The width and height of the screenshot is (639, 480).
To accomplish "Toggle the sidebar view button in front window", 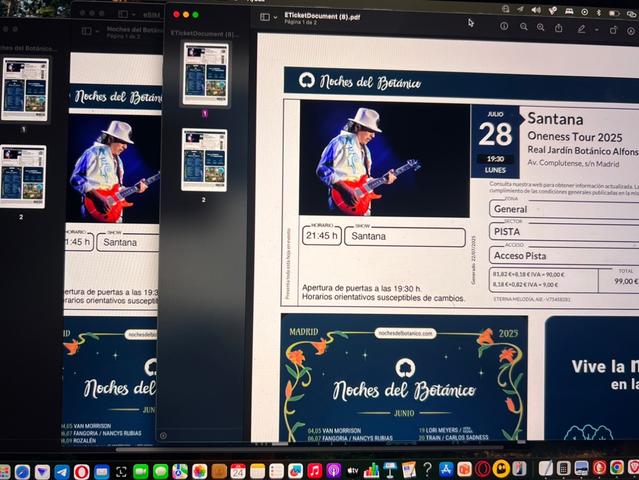I will point(265,17).
